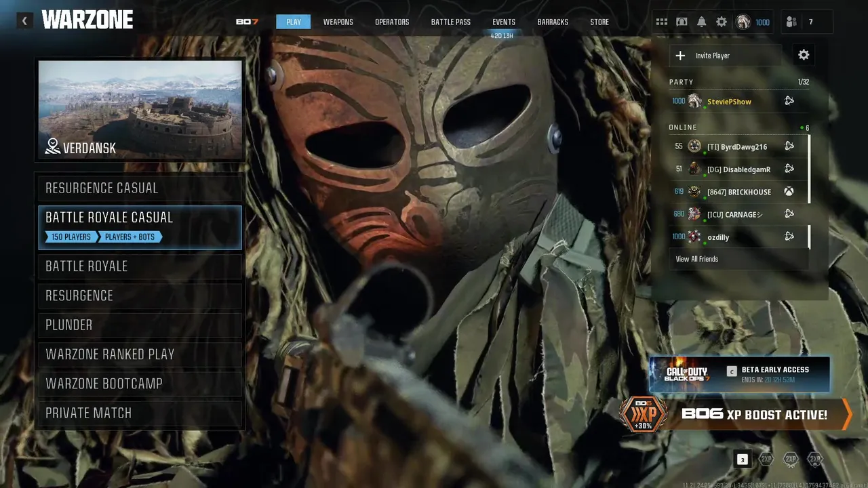Click the first 2XP token icon
The image size is (868, 488).
(766, 459)
